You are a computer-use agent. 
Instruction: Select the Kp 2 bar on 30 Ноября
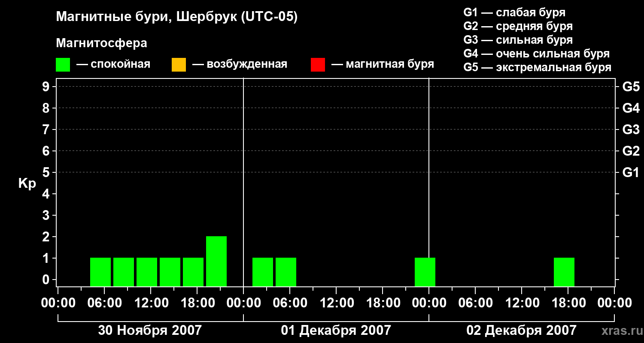[x=216, y=261]
